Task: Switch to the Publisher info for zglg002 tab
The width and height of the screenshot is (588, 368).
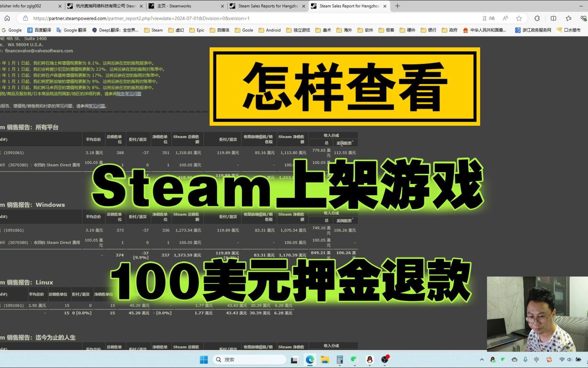Action: (31, 6)
